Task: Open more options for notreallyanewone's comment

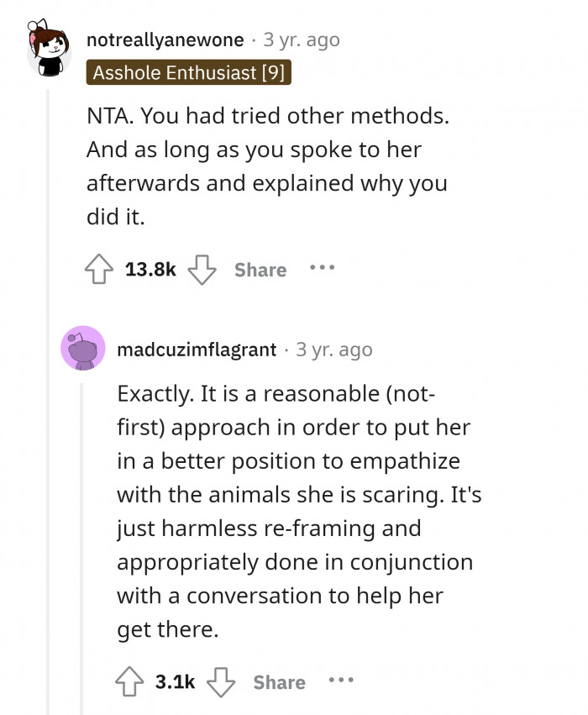Action: point(322,269)
